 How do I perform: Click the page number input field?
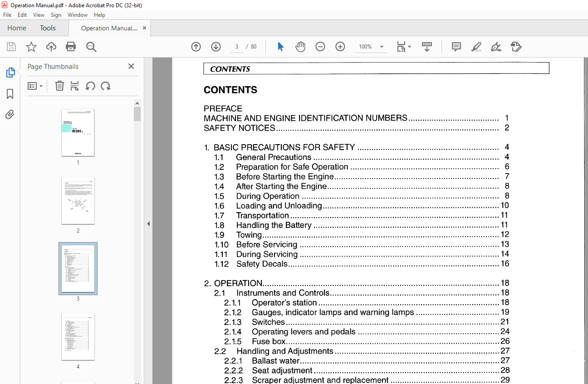pyautogui.click(x=236, y=47)
